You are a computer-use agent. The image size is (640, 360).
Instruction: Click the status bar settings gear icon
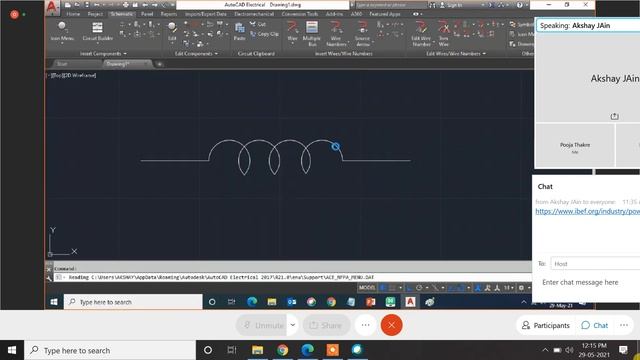coord(521,288)
